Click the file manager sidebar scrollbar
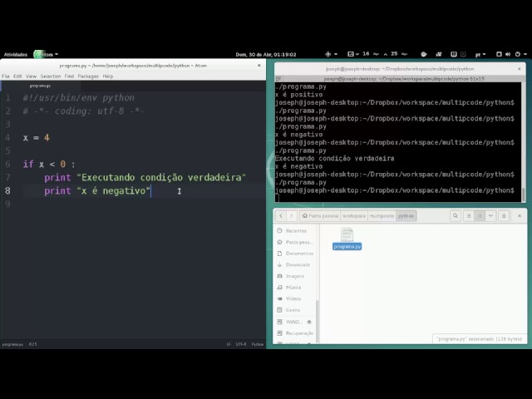Viewport: 532px width, 399px height. pos(318,321)
